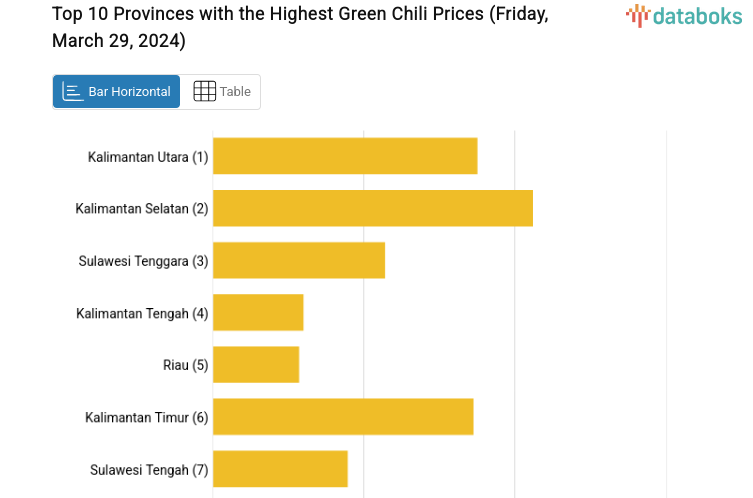Switch to the Bar Horizontal tab

click(x=117, y=92)
